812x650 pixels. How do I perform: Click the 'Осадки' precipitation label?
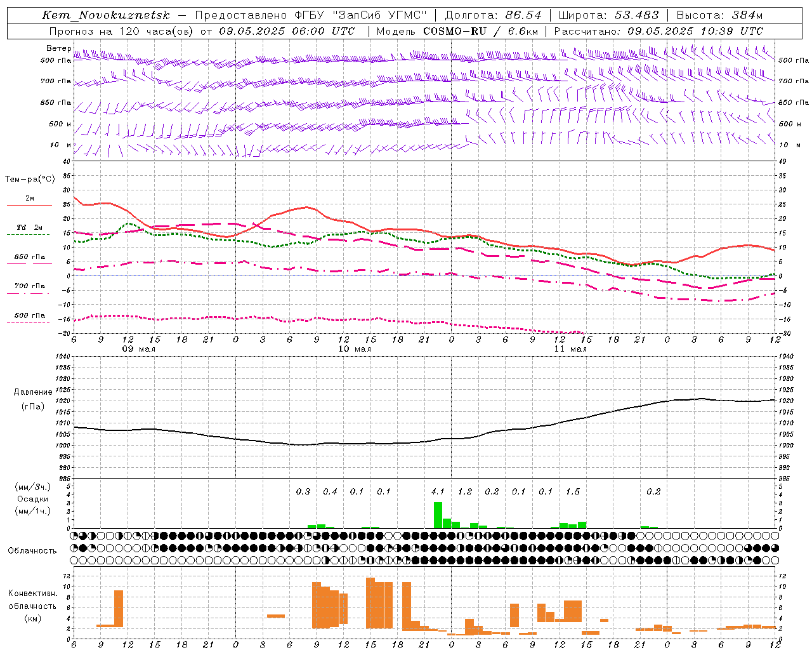point(32,499)
